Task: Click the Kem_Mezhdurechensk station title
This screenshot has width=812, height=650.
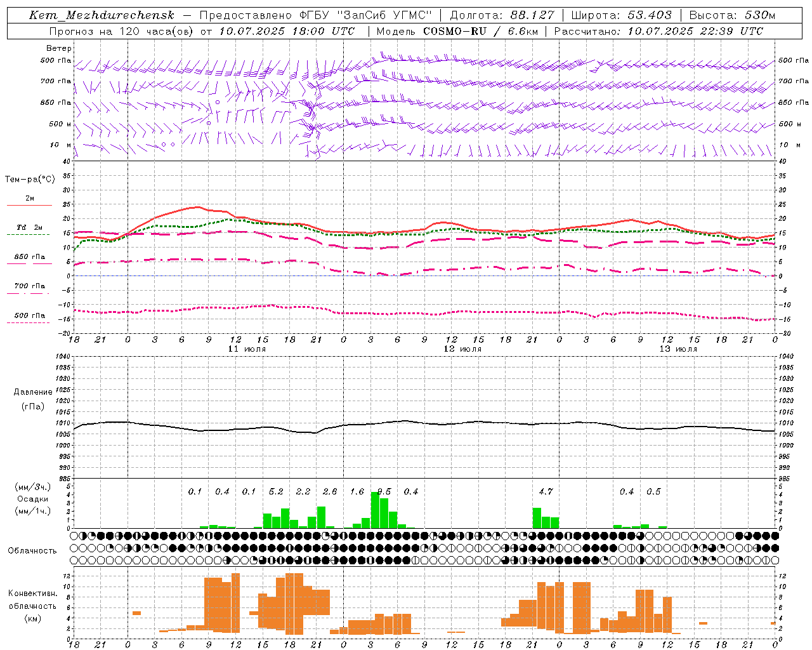Action: (x=101, y=15)
